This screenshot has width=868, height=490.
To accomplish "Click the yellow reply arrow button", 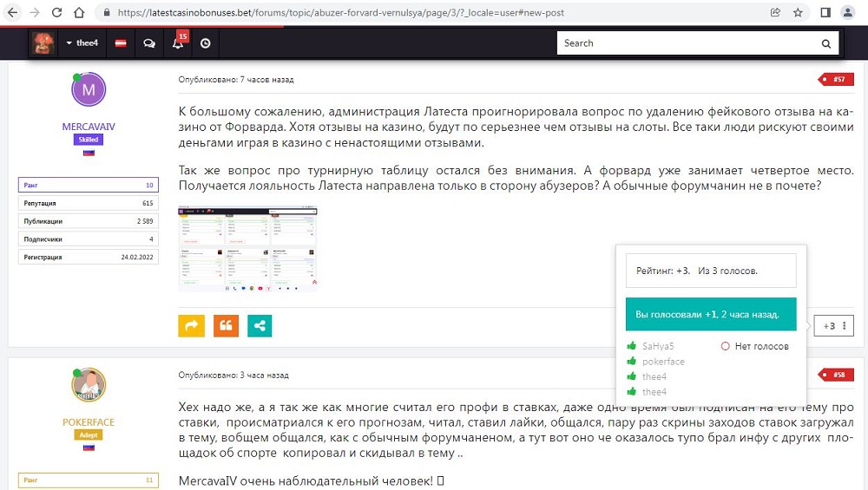I will [191, 325].
